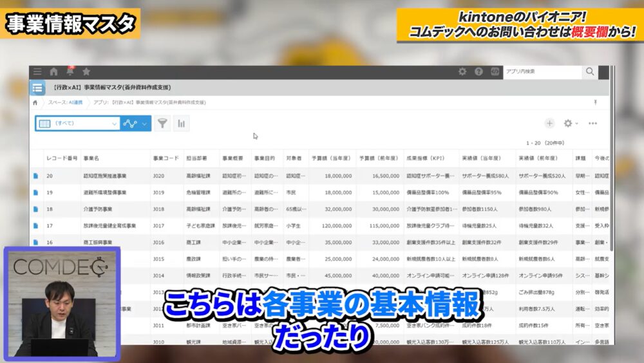Click the 事業名 column header

[91, 158]
